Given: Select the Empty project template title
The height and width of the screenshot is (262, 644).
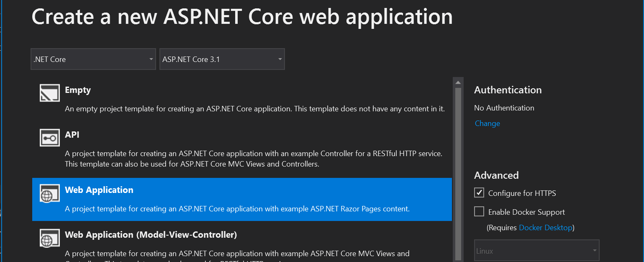Looking at the screenshot, I should [x=78, y=90].
